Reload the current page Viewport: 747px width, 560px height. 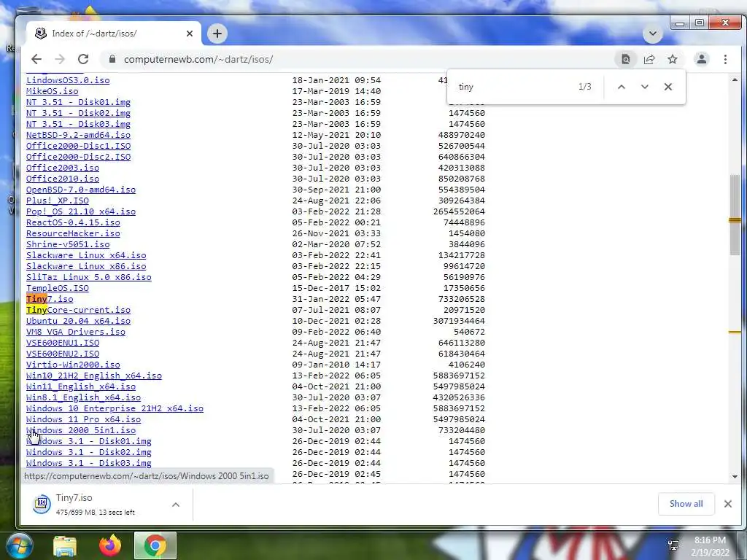coord(83,59)
